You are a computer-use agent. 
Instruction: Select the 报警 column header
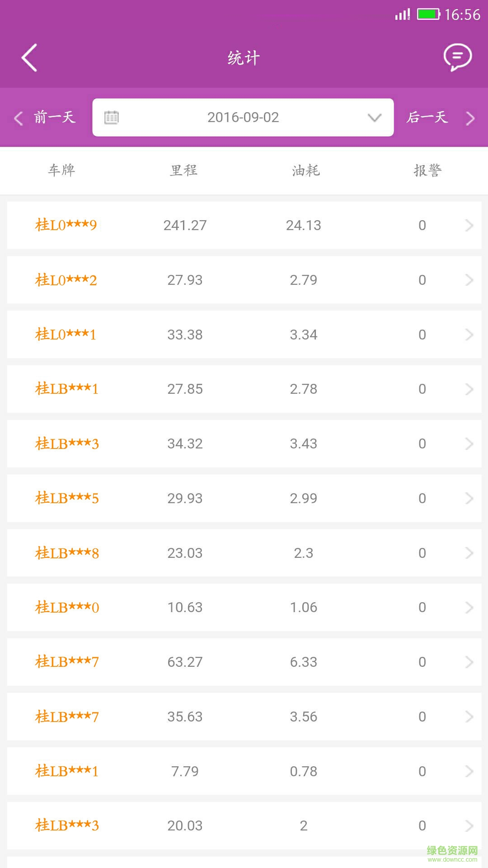pyautogui.click(x=427, y=170)
